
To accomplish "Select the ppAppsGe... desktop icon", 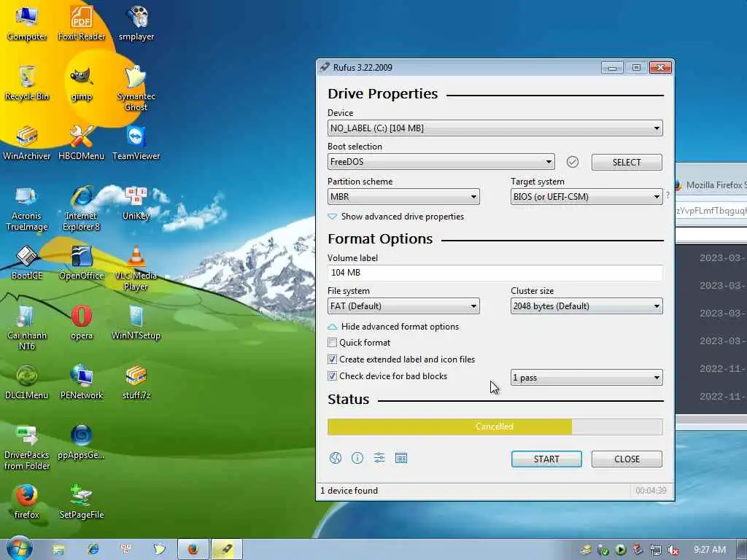I will click(82, 442).
